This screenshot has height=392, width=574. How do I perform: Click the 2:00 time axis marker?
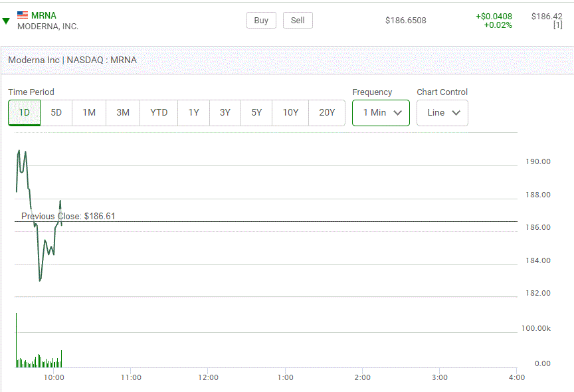coord(363,377)
